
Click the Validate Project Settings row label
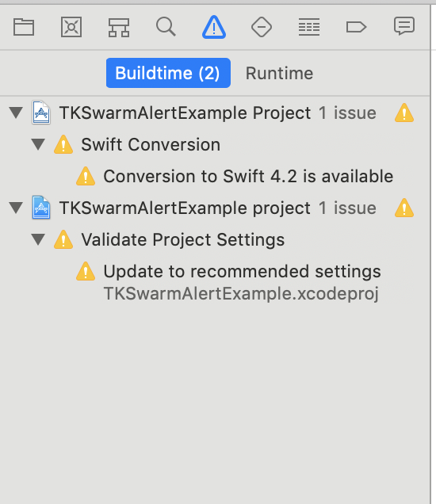point(182,240)
